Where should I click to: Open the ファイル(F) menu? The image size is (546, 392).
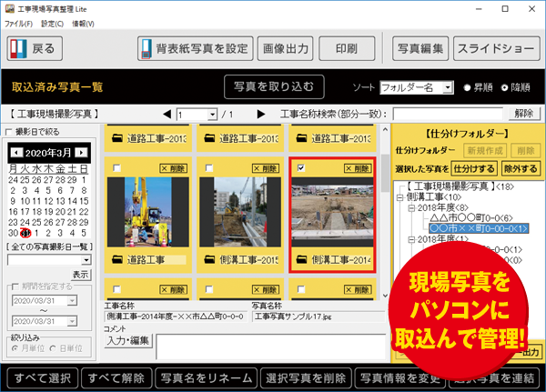pyautogui.click(x=18, y=24)
